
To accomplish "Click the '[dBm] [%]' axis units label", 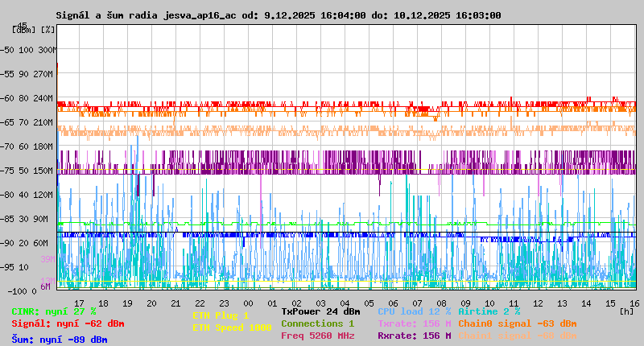I will (x=34, y=30).
